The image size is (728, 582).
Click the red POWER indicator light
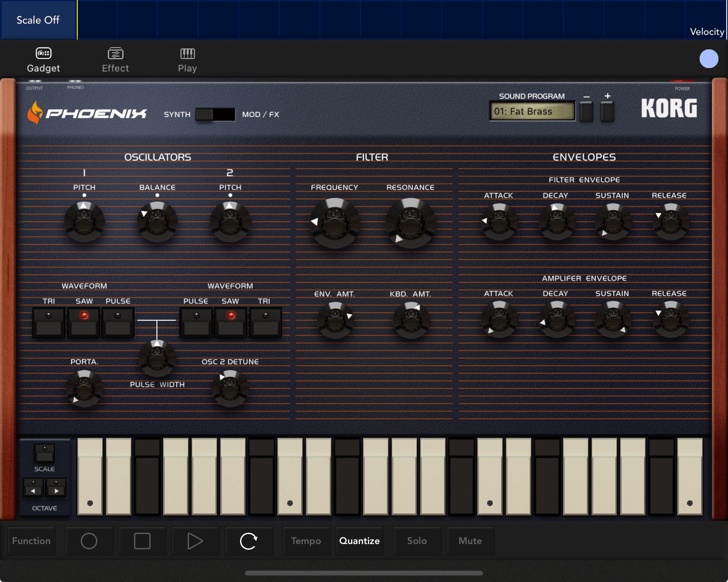click(682, 81)
